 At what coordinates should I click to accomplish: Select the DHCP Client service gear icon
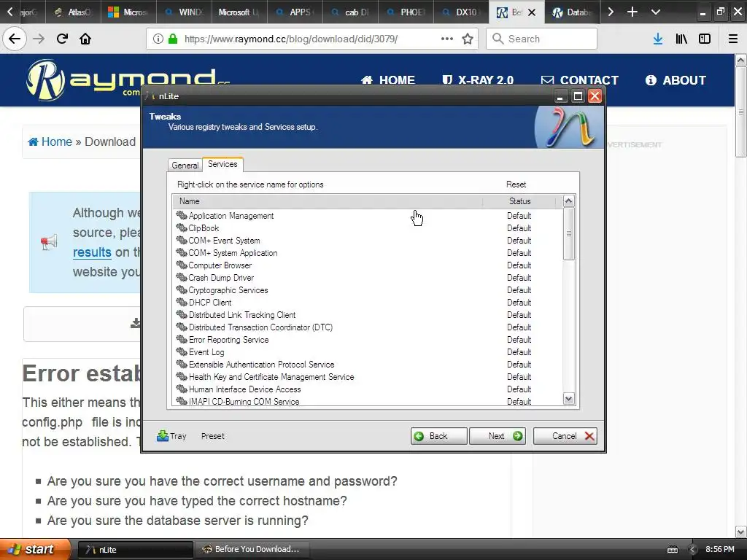(x=182, y=303)
